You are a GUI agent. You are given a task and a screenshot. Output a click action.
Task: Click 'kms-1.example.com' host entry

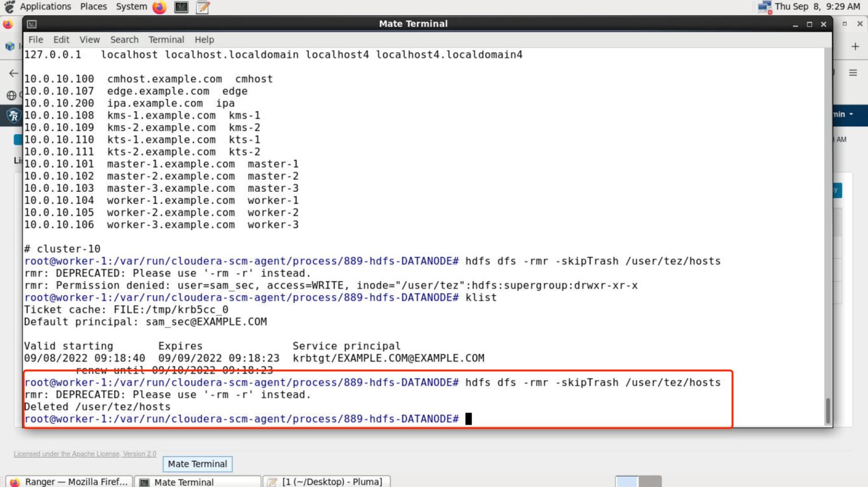point(161,115)
